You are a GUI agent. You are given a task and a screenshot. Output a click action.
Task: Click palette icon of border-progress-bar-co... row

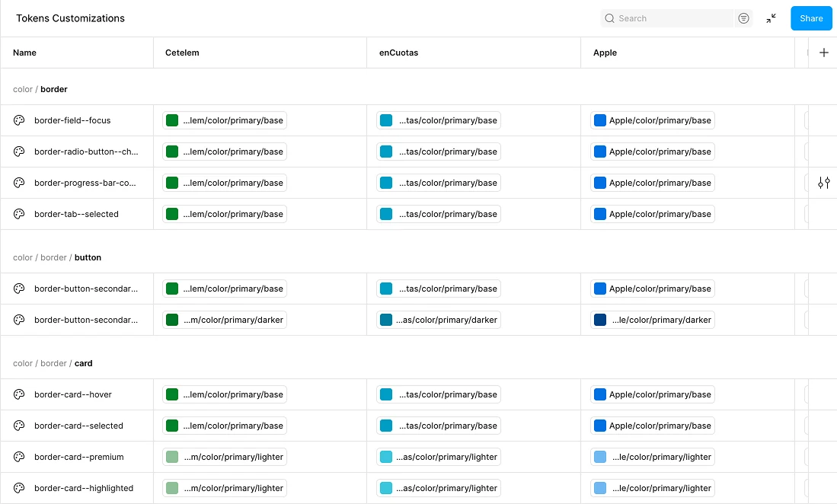[x=19, y=183]
